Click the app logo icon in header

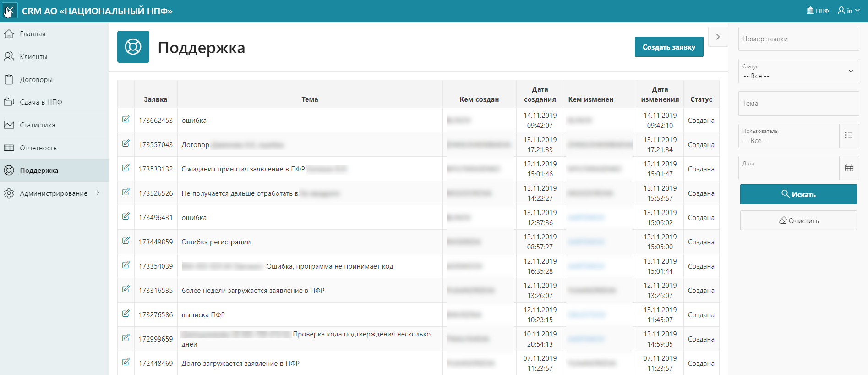[x=10, y=11]
